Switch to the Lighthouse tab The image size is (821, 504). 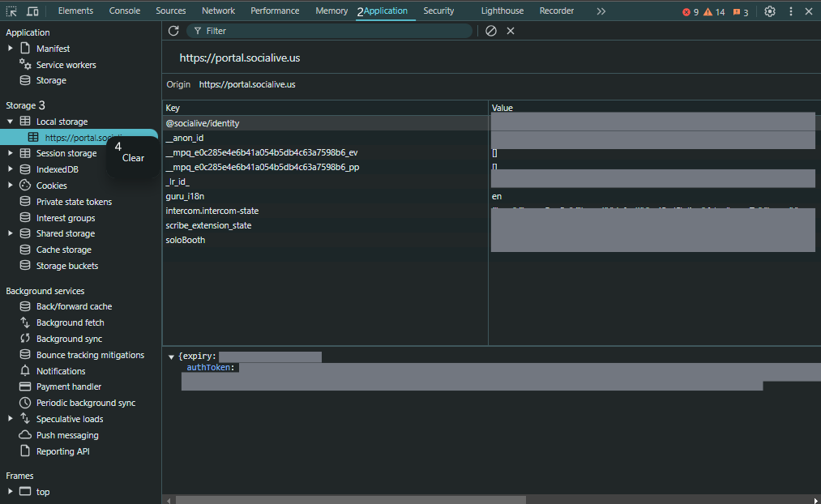tap(502, 11)
